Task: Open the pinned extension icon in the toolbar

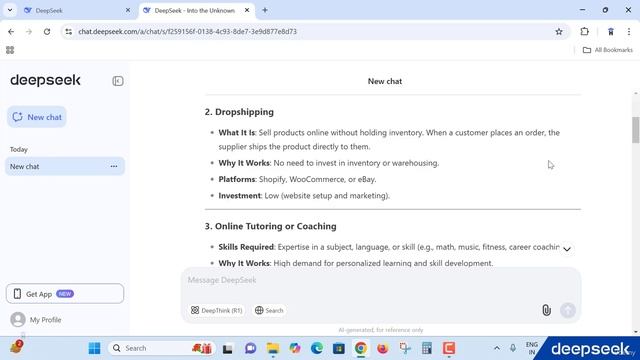Action: [611, 31]
